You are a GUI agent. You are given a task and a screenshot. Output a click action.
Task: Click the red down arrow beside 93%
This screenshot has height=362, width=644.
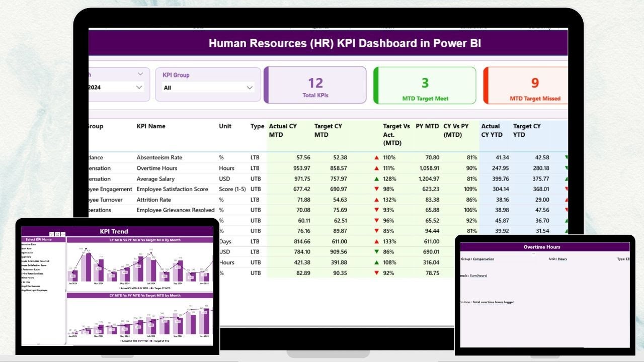coord(376,210)
